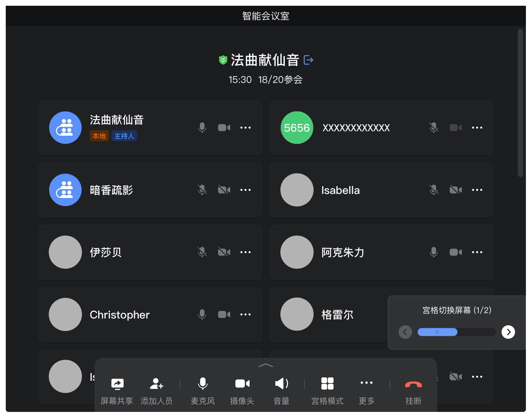Click the 屏幕共享 screen share button

pos(117,391)
